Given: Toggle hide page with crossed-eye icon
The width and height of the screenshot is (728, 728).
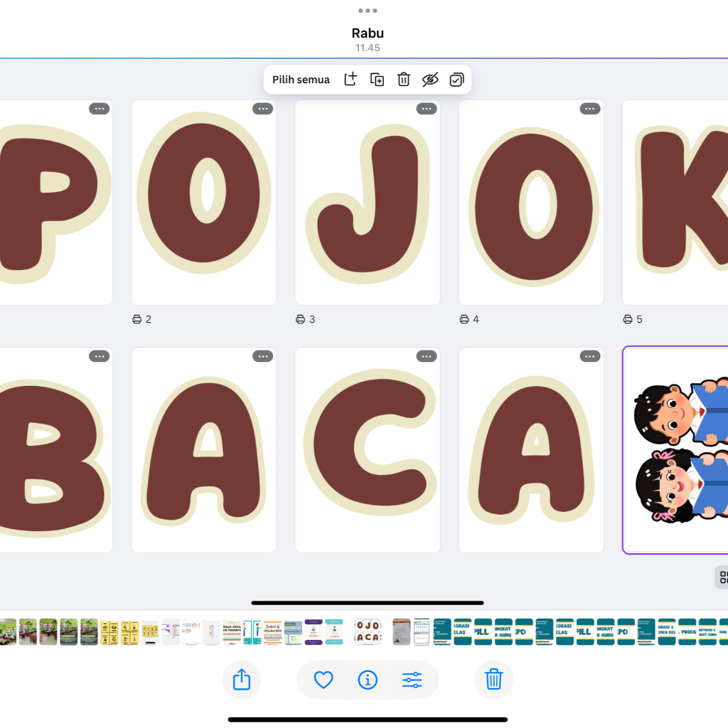Looking at the screenshot, I should pyautogui.click(x=430, y=80).
